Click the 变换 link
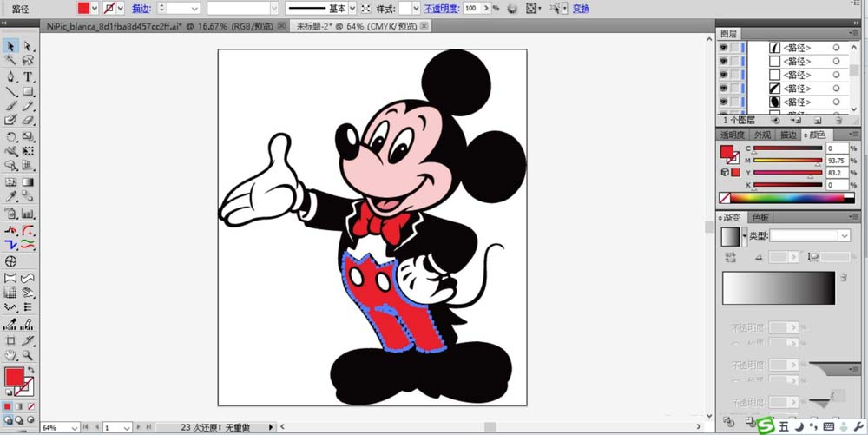Screen dimensions: 868x435 click(x=580, y=9)
